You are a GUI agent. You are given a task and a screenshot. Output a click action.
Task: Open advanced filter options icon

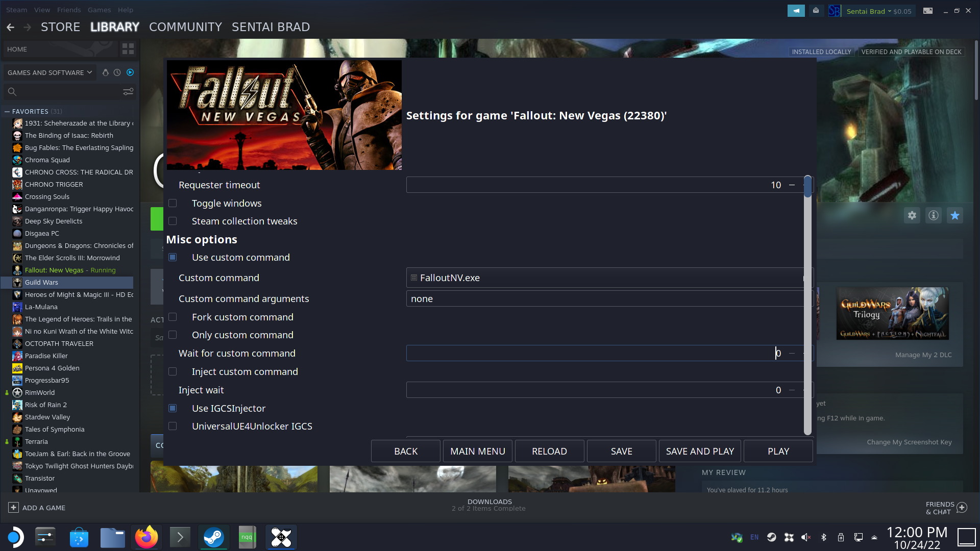pos(128,91)
